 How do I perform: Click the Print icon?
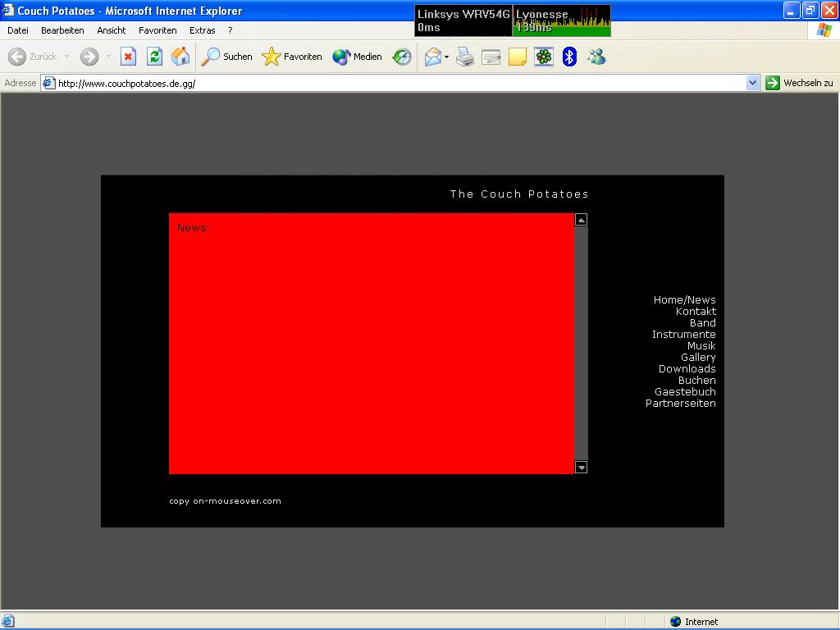coord(465,57)
